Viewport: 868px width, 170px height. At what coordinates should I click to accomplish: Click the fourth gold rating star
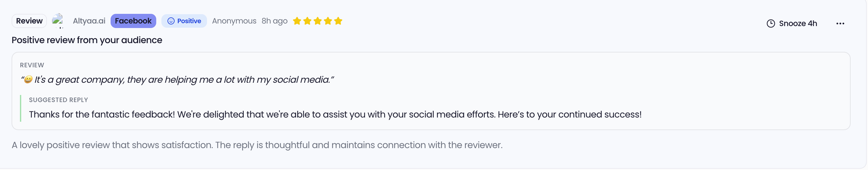tap(328, 21)
